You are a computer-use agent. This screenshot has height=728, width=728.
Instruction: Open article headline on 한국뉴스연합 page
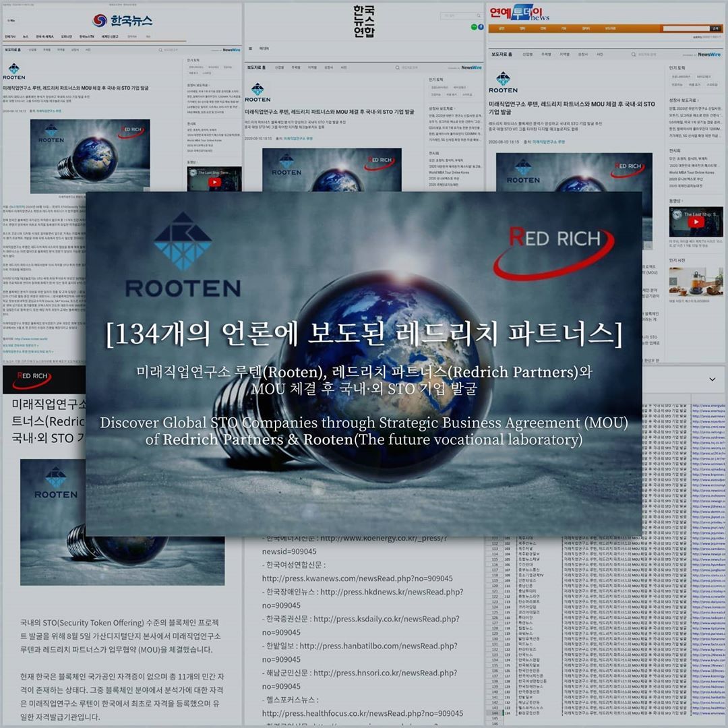click(329, 112)
